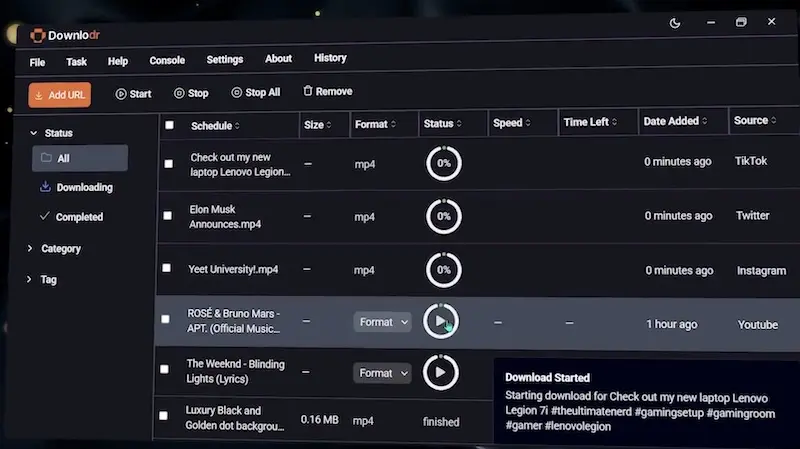The height and width of the screenshot is (449, 800).
Task: Click the '1 hour ago' date cell
Action: coord(671,325)
